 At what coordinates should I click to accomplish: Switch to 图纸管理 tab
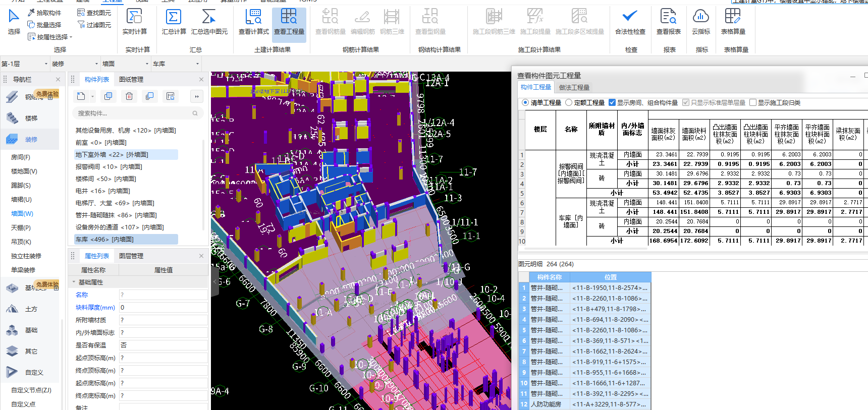(131, 79)
